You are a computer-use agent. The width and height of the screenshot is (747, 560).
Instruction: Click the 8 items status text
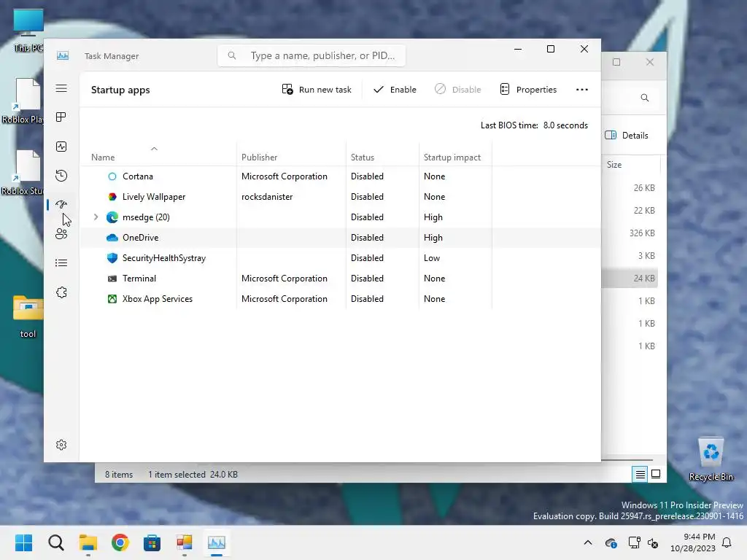click(x=119, y=475)
